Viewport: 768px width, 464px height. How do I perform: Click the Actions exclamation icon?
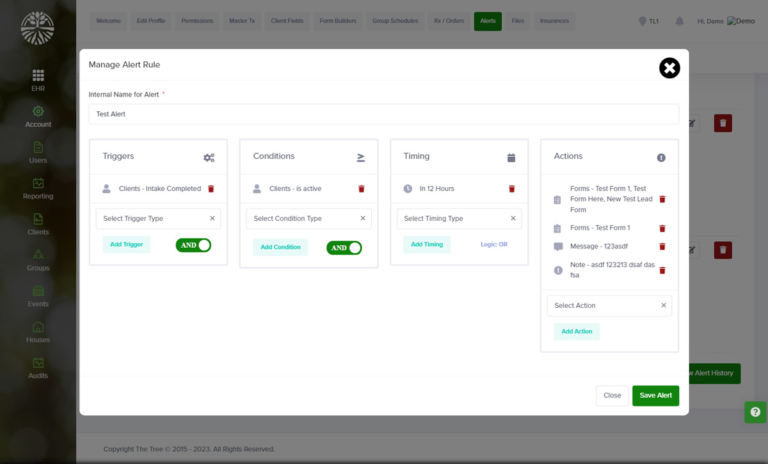661,157
